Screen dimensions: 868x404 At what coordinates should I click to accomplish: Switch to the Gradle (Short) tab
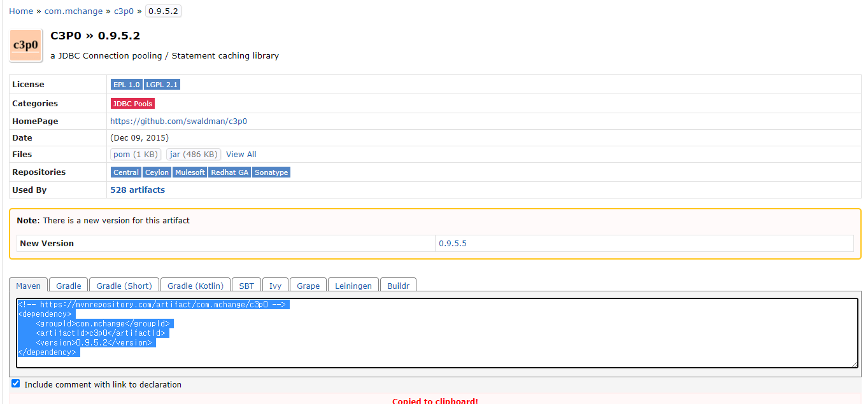point(124,286)
